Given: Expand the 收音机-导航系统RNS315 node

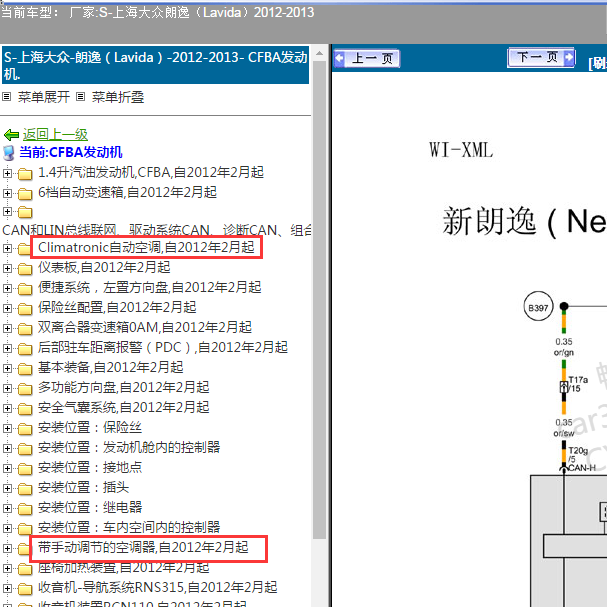Looking at the screenshot, I should (x=7, y=588).
